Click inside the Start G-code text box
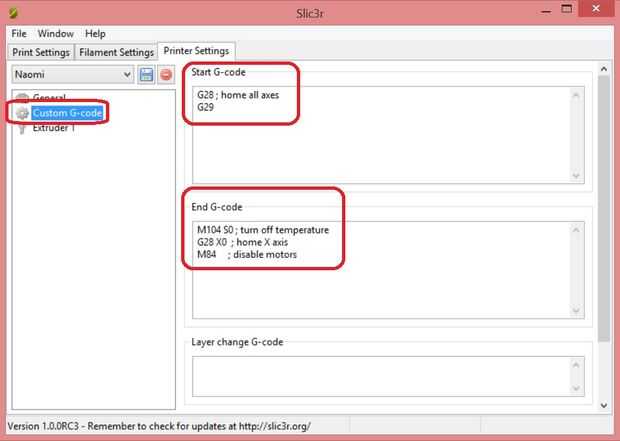The width and height of the screenshot is (620, 441). (x=388, y=135)
